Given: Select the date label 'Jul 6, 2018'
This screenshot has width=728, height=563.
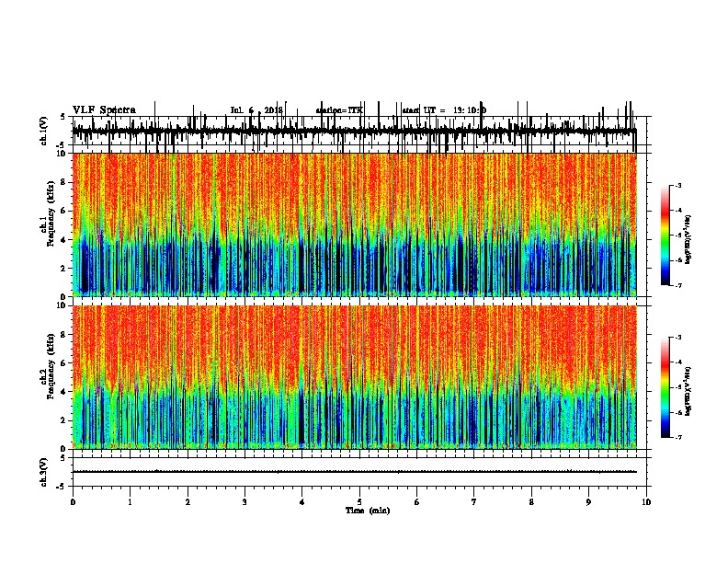Looking at the screenshot, I should click(x=256, y=110).
